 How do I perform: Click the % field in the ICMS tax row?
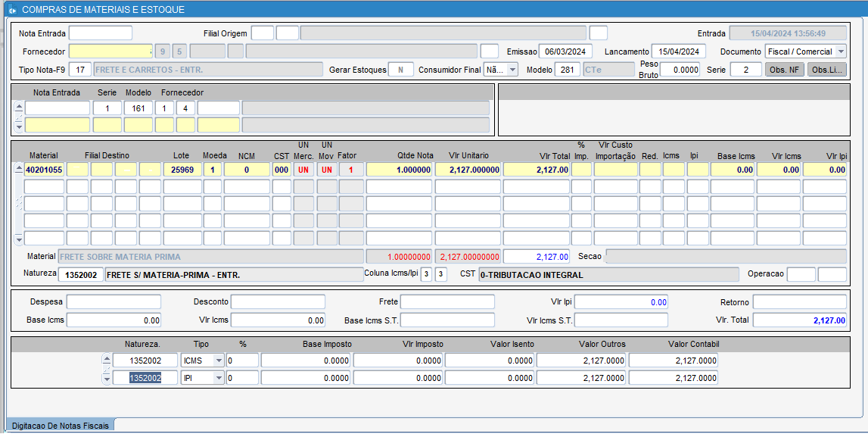coord(242,361)
